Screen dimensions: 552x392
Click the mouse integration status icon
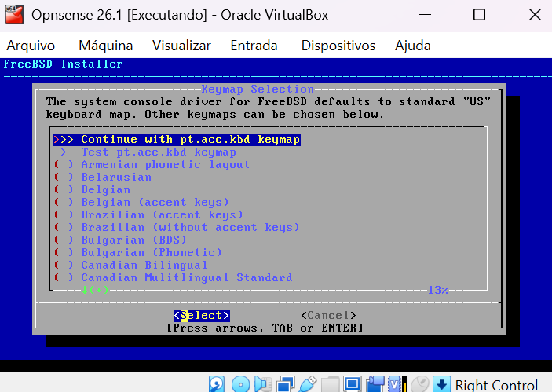point(420,384)
